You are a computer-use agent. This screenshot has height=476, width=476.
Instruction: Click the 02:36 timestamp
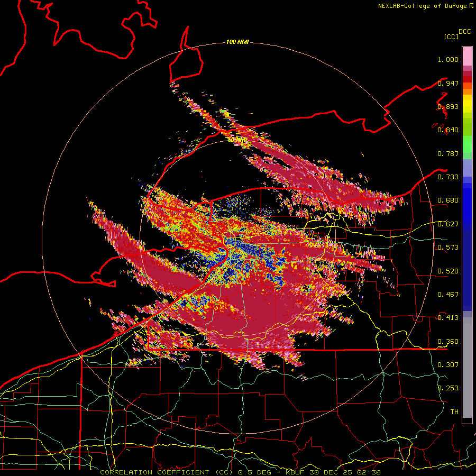(x=369, y=472)
